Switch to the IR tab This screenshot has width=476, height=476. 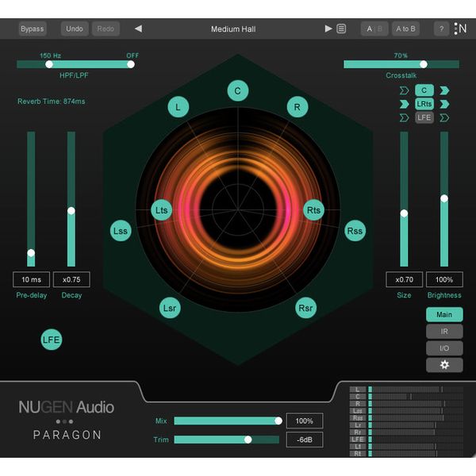[444, 331]
